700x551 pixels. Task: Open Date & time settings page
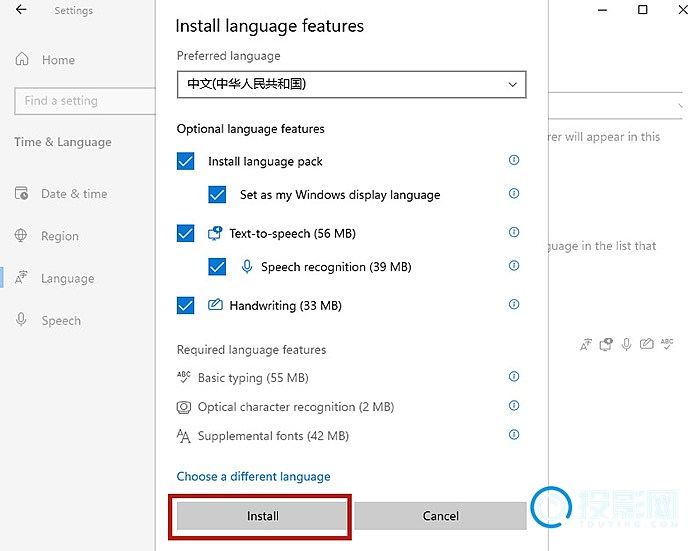[73, 194]
